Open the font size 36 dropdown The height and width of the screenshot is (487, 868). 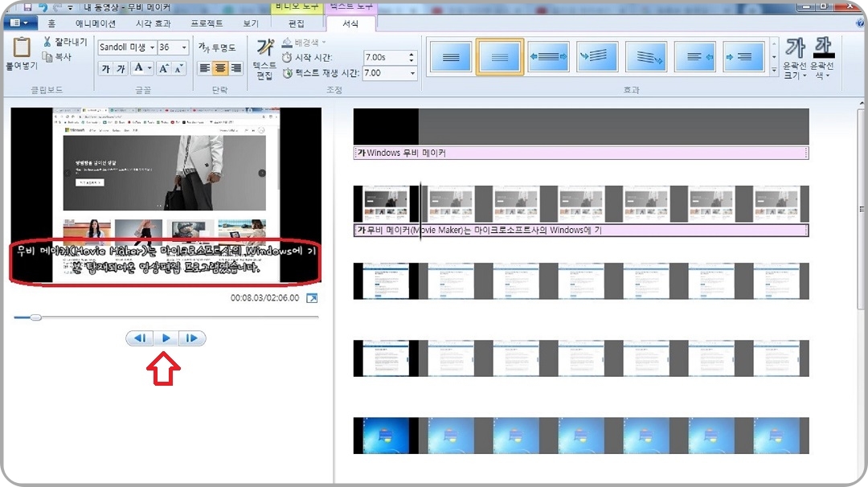(x=184, y=47)
